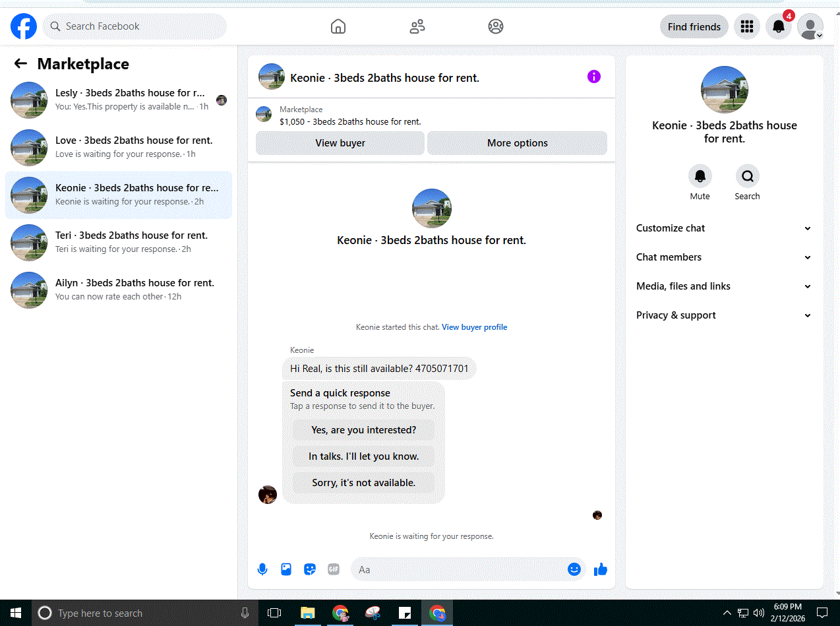Send quick reply "In talks. I'll let you know."
The width and height of the screenshot is (840, 626).
click(363, 456)
